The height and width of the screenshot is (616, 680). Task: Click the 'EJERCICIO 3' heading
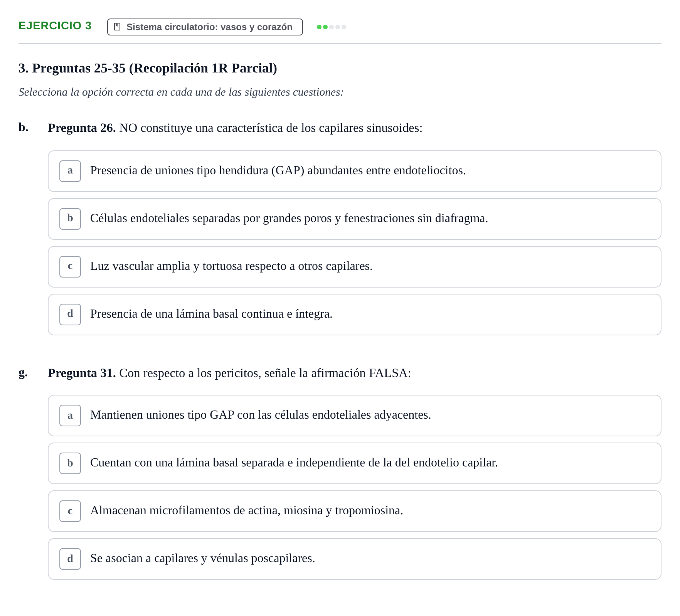55,26
